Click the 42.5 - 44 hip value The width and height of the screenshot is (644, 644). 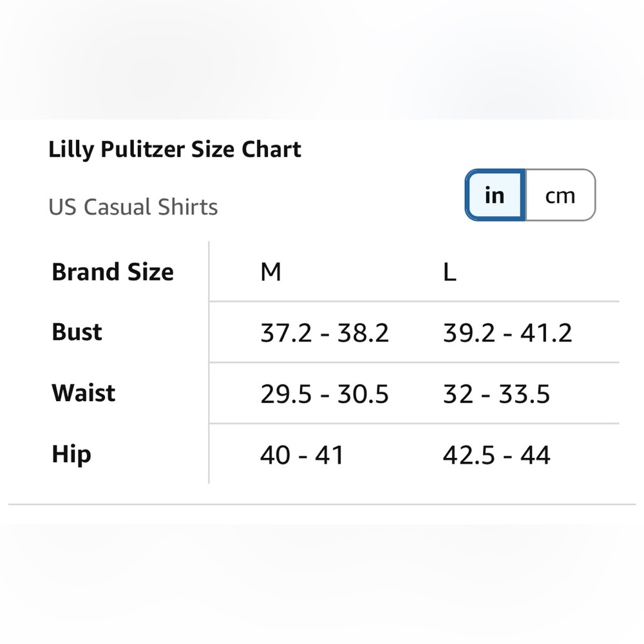coord(497,455)
